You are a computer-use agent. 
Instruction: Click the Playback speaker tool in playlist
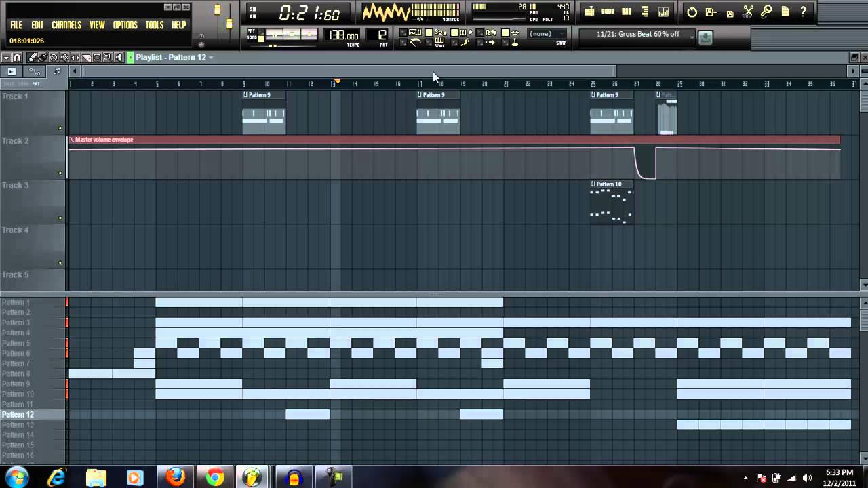119,58
